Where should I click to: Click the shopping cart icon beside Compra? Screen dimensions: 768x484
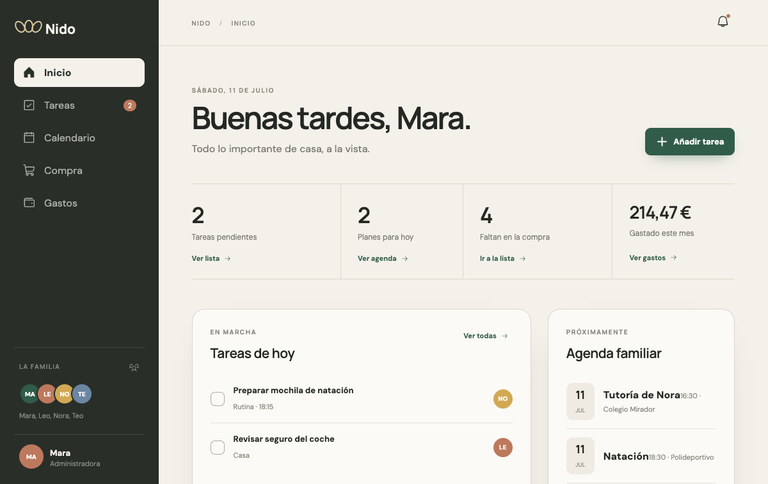(x=29, y=170)
